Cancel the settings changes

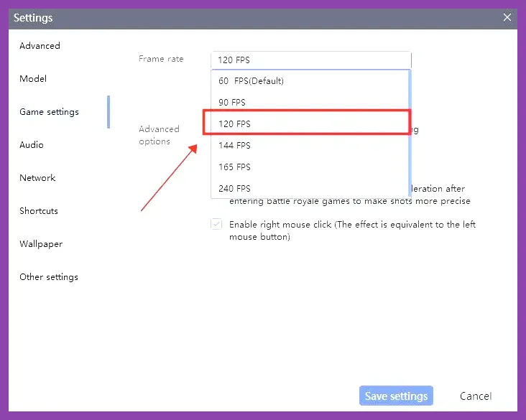click(x=476, y=396)
